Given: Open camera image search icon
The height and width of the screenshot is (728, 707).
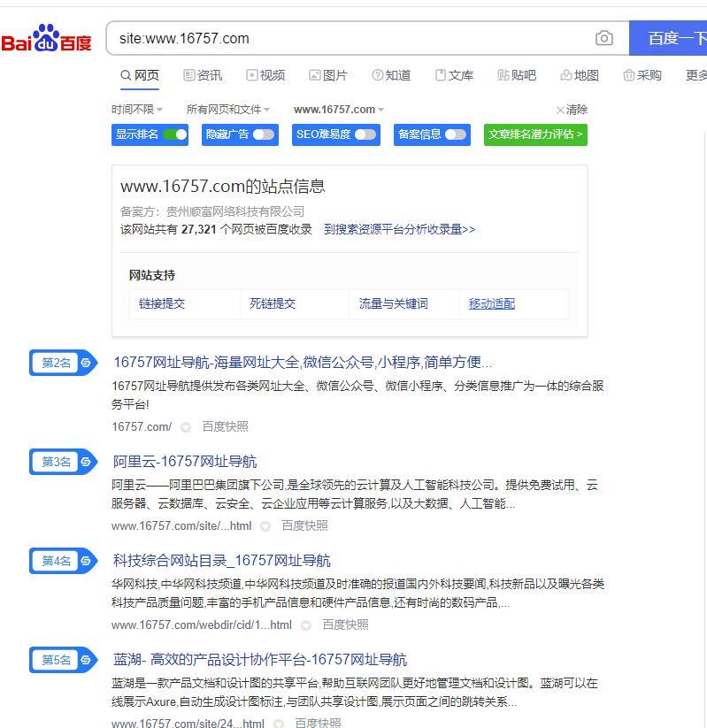Looking at the screenshot, I should click(x=604, y=38).
